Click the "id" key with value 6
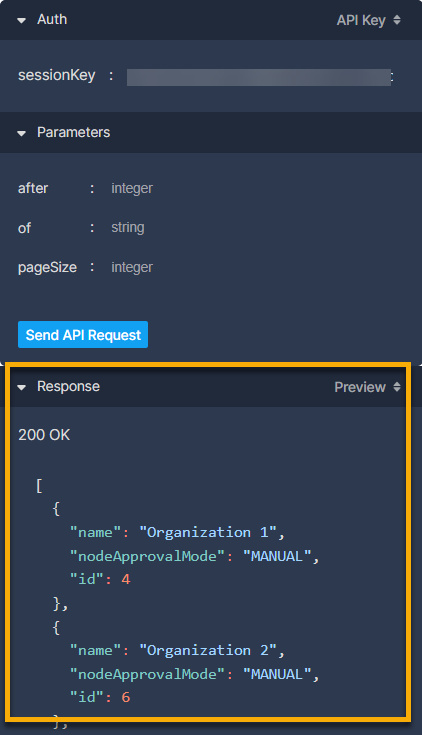 pos(87,698)
